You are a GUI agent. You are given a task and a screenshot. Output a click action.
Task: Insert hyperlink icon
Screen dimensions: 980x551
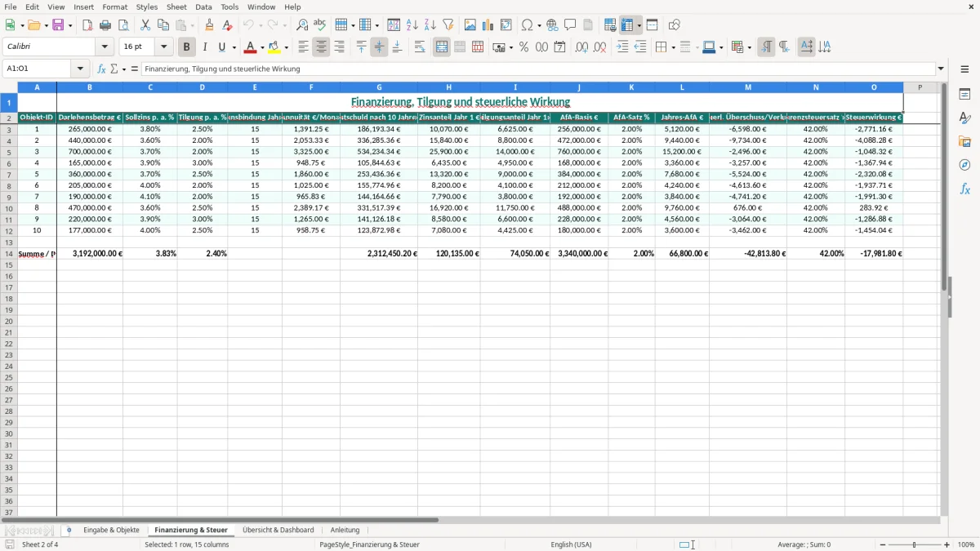552,25
